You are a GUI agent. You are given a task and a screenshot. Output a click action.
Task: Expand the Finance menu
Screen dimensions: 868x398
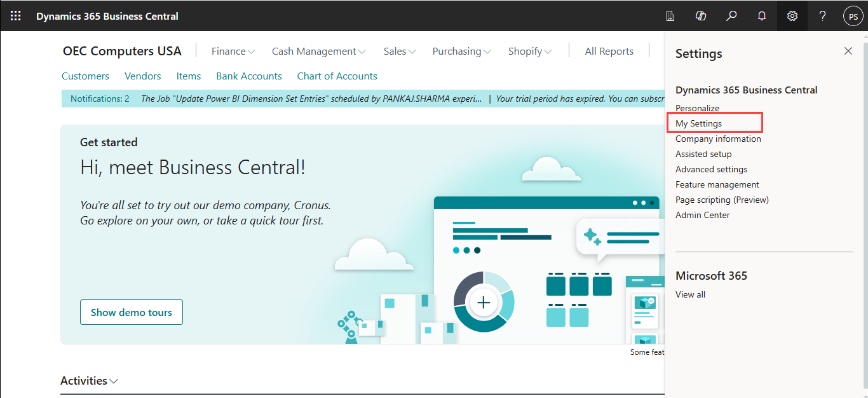pos(233,51)
